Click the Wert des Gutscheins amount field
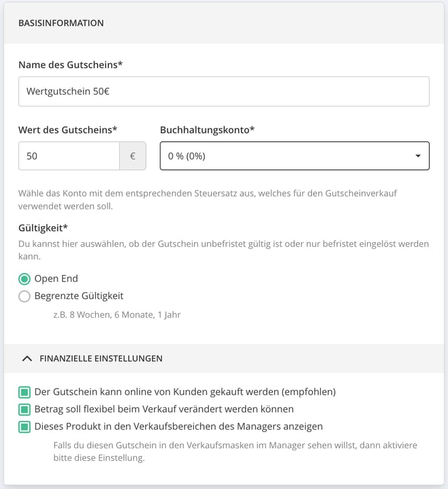This screenshot has height=489, width=448. (69, 156)
